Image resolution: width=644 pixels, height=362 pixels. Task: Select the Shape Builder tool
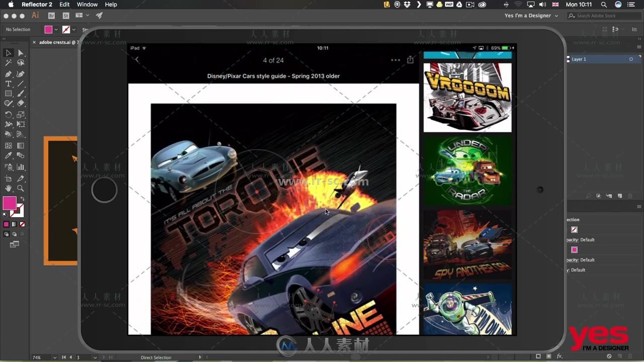9,135
